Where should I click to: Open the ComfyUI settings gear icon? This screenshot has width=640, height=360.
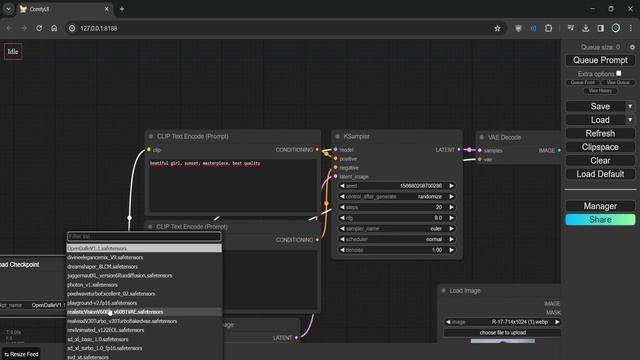pos(632,47)
